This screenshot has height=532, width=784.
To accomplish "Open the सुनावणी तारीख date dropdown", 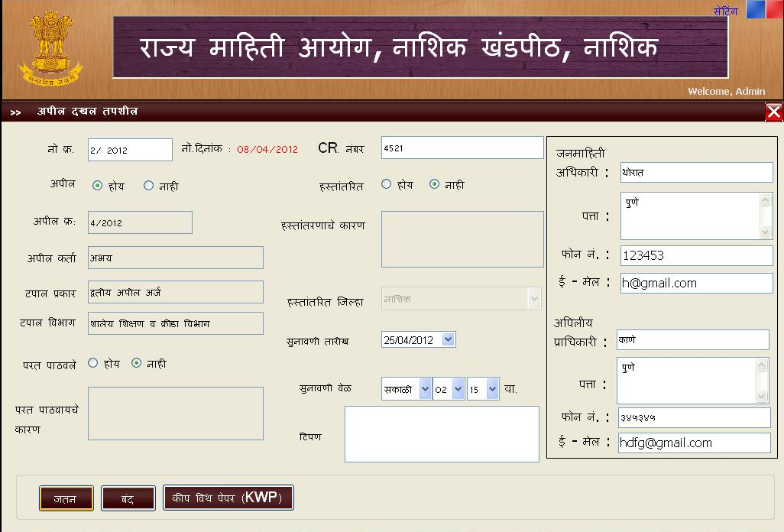I will pyautogui.click(x=448, y=340).
